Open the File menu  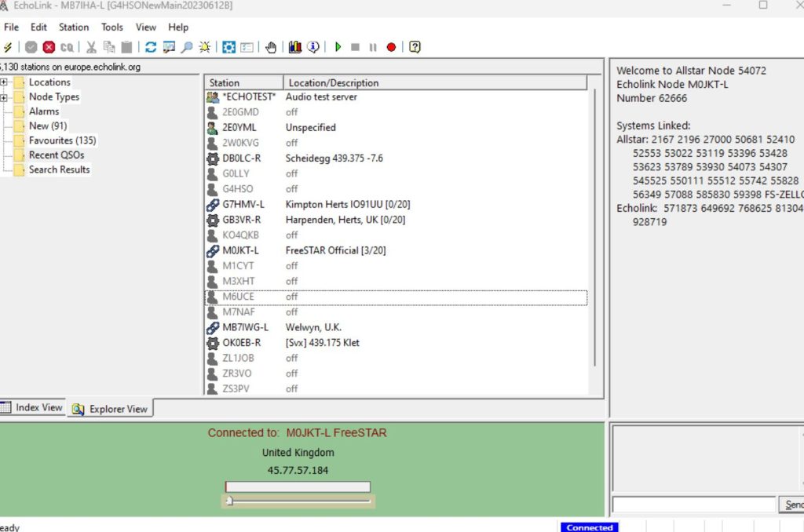click(11, 27)
